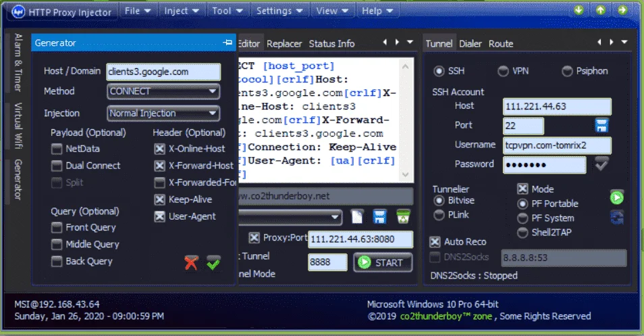Switch to the Dialer tab
The image size is (644, 336).
pyautogui.click(x=471, y=43)
